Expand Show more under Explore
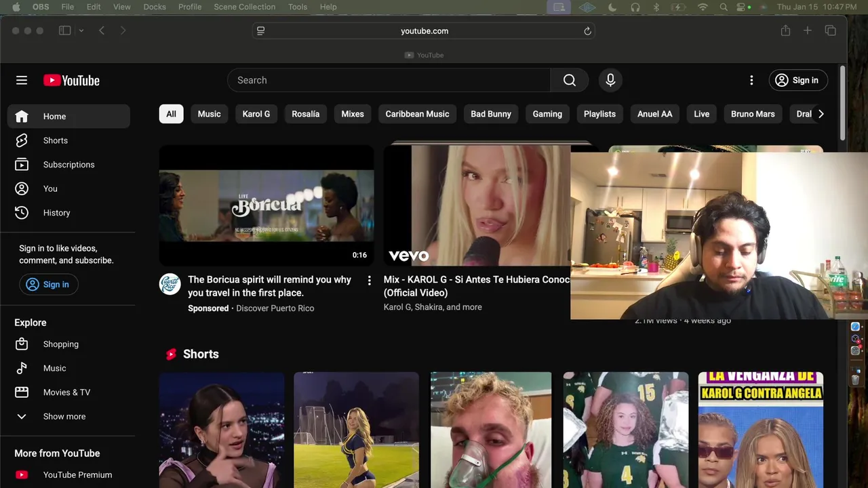Image resolution: width=868 pixels, height=488 pixels. (68, 416)
